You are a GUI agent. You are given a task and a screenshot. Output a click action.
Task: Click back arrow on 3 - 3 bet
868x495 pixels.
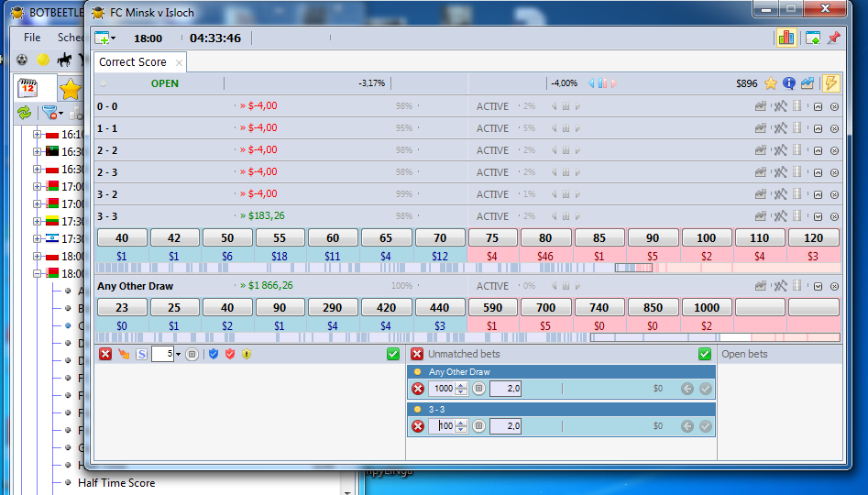tap(687, 426)
